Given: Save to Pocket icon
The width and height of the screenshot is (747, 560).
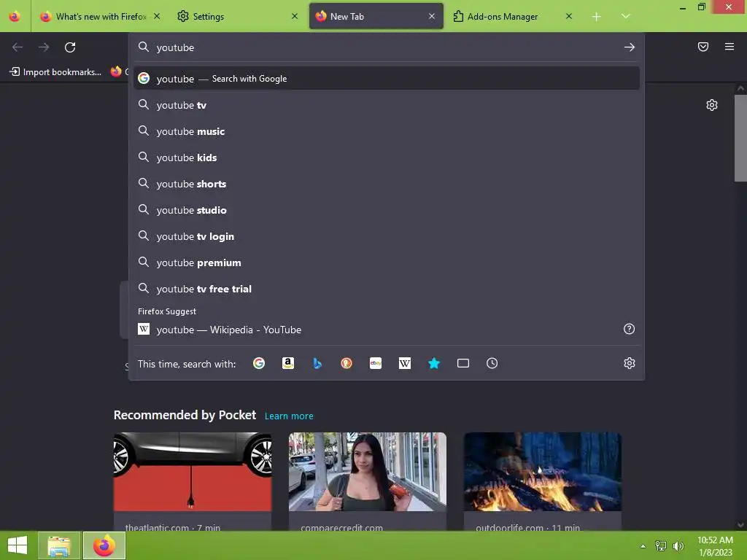Looking at the screenshot, I should pyautogui.click(x=703, y=47).
